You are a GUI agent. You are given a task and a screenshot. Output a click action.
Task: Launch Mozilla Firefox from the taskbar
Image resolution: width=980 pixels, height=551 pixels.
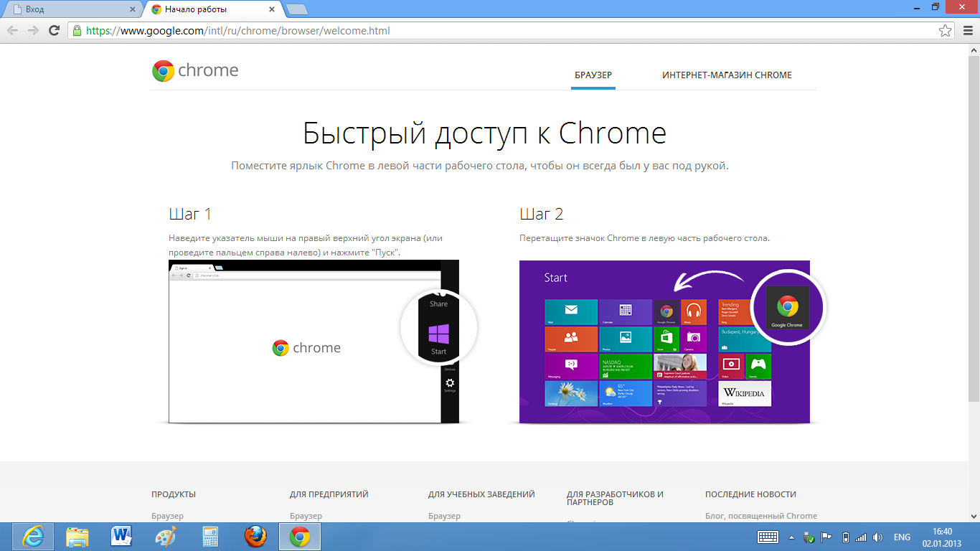(x=255, y=537)
